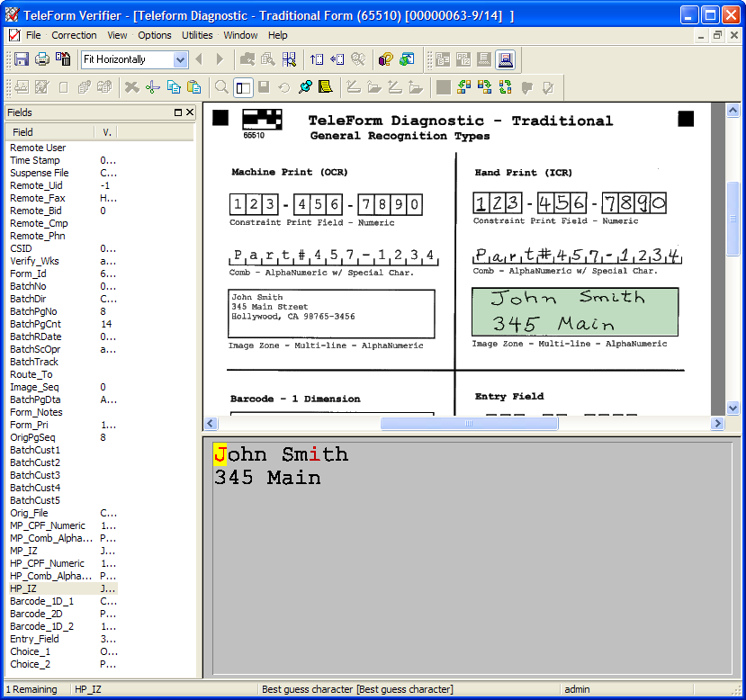Toggle the Fields panel layout button
Viewport: 746px width, 700px height.
tap(242, 87)
